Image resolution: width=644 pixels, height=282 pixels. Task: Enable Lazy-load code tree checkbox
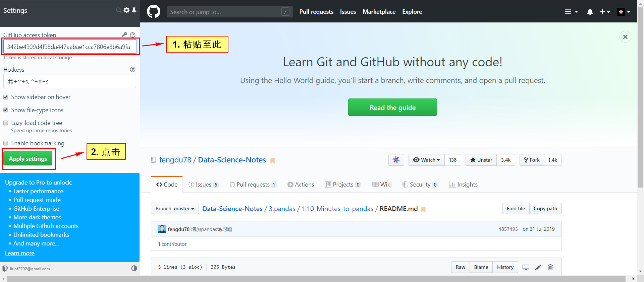(x=6, y=123)
